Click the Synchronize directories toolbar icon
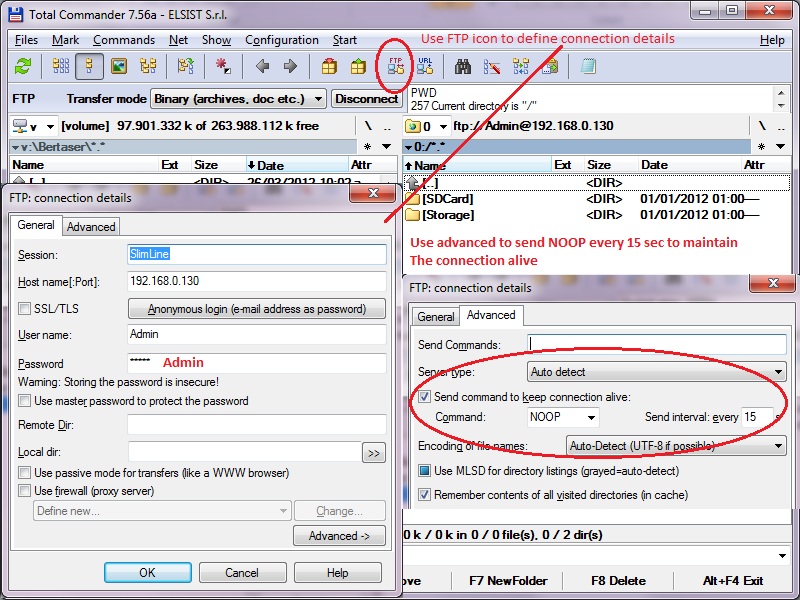 coord(521,66)
